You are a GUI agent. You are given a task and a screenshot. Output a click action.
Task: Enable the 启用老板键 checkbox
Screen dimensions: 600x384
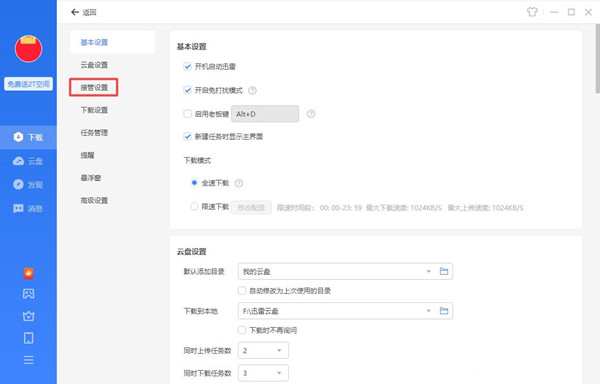(x=188, y=114)
